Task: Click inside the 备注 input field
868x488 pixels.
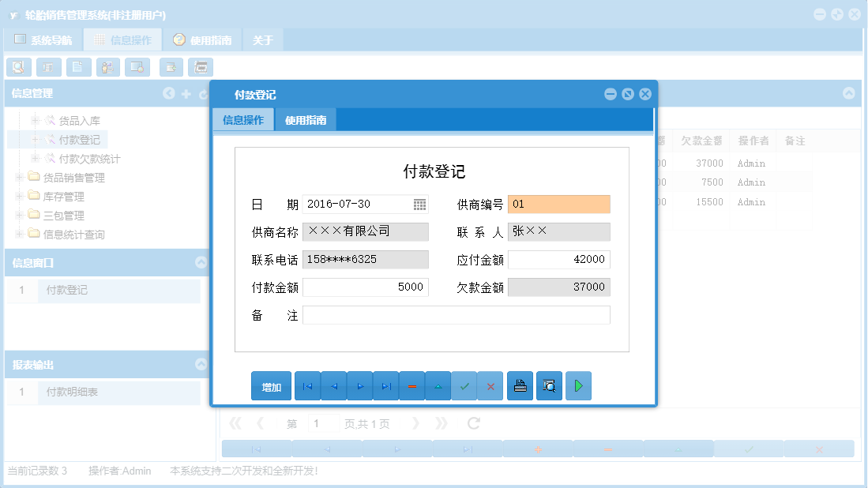Action: (x=455, y=314)
